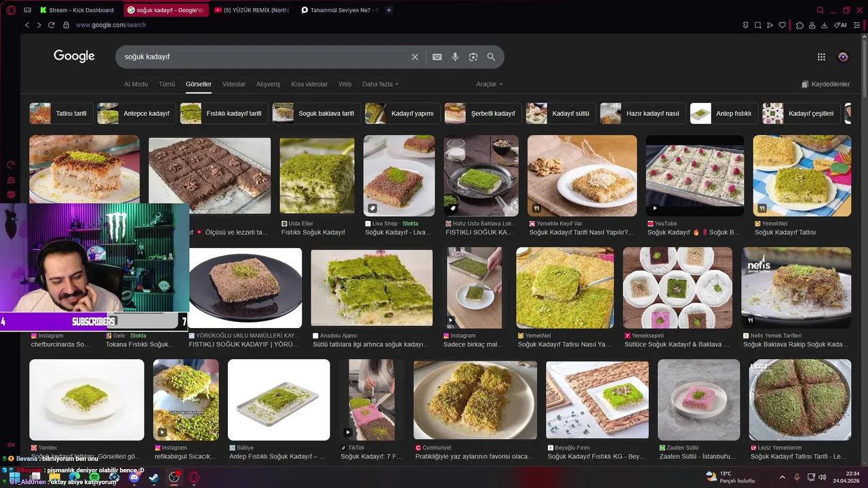This screenshot has width=868, height=488.
Task: Open Steam from the taskbar
Action: (x=154, y=477)
